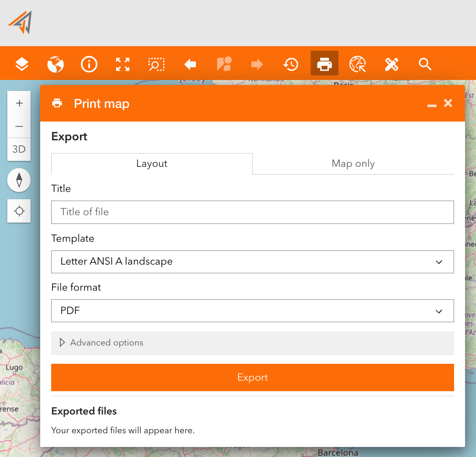
Task: Open the measurement ruler and pencil tool
Action: click(x=391, y=64)
